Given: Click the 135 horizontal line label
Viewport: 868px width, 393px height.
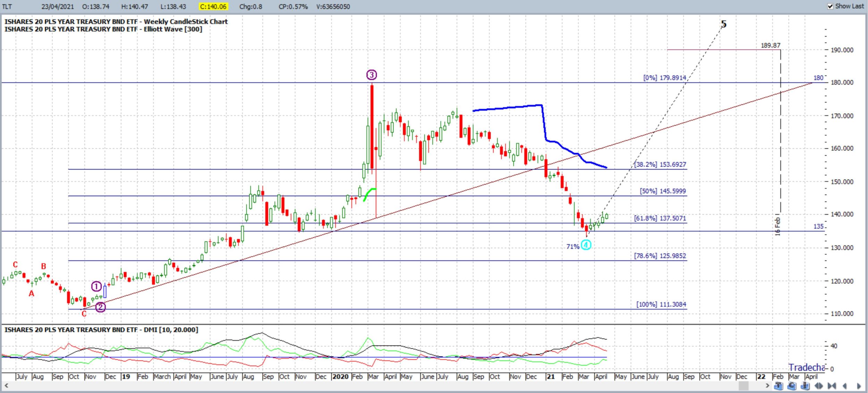Looking at the screenshot, I should pyautogui.click(x=818, y=226).
